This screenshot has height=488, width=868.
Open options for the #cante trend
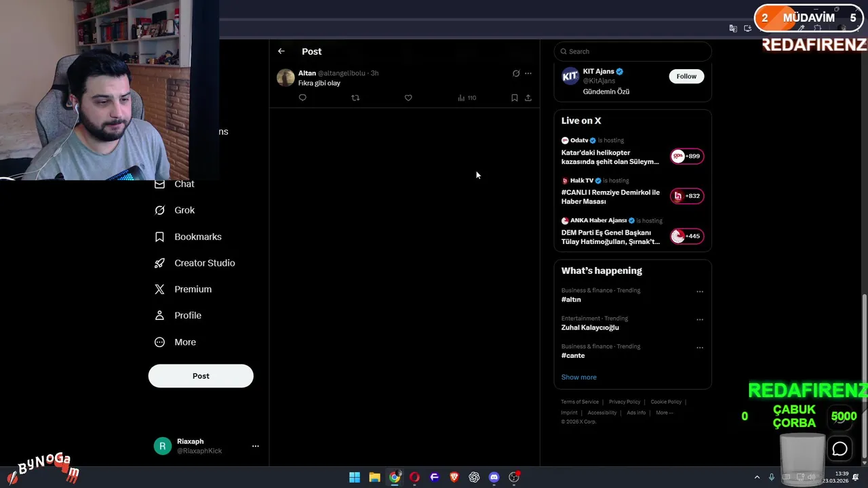[x=700, y=347]
